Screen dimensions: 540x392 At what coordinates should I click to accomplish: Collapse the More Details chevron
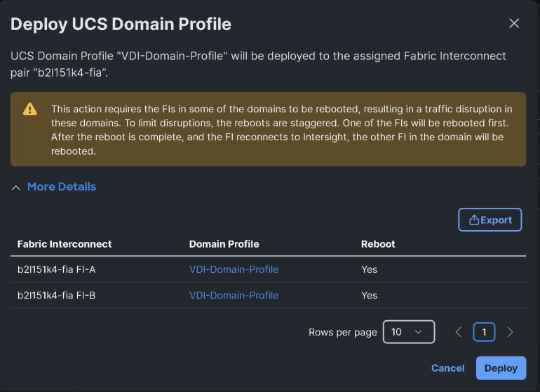[x=16, y=187]
